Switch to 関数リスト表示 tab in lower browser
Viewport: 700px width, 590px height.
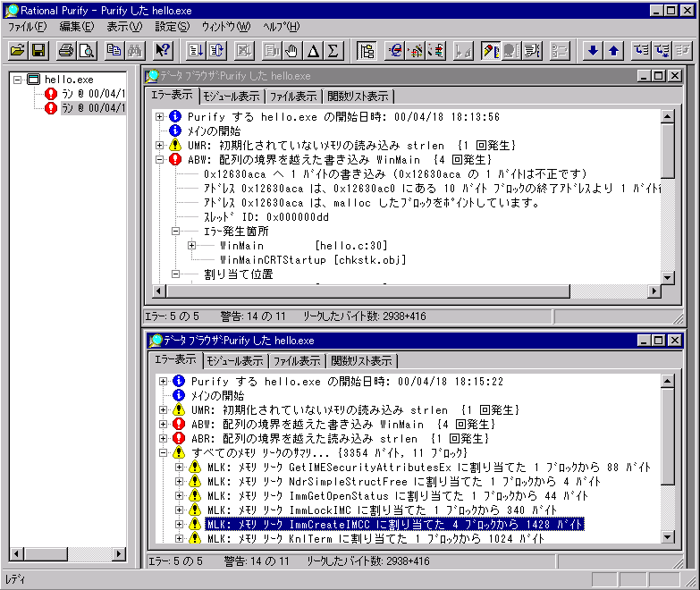click(361, 361)
